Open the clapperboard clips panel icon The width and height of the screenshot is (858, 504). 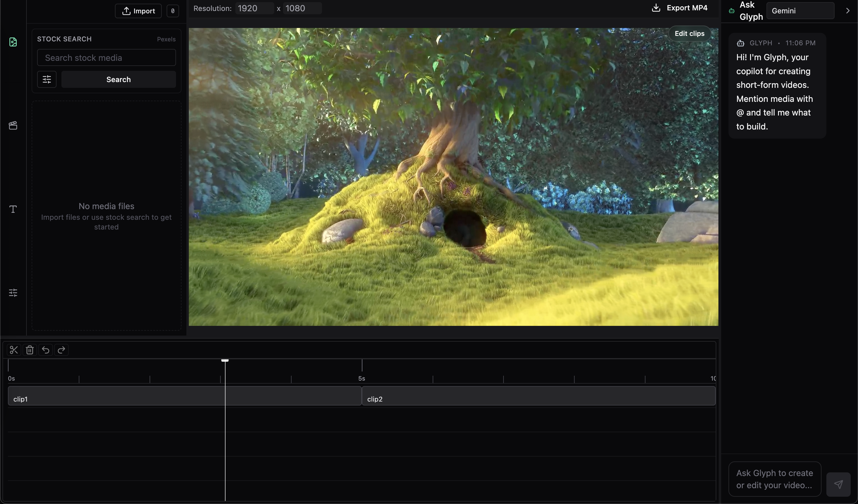pyautogui.click(x=13, y=125)
